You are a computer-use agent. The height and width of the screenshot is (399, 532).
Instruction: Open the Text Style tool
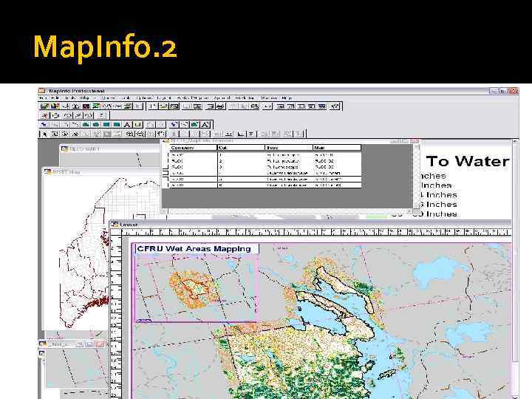point(205,125)
